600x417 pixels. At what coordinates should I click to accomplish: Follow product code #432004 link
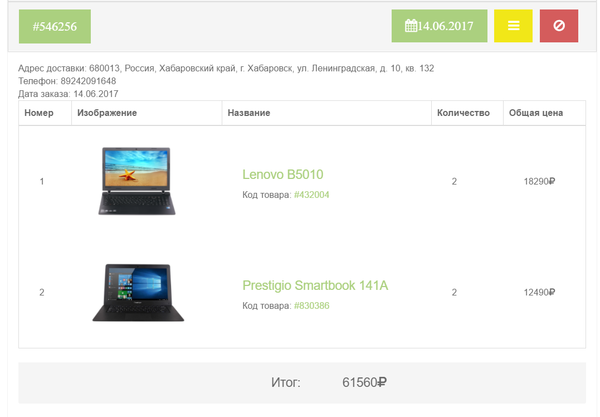tap(311, 195)
